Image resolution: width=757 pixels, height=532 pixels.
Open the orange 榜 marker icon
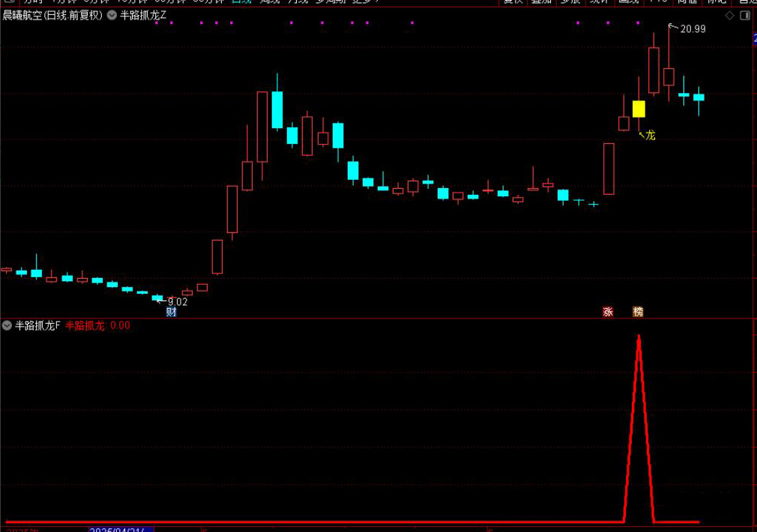(x=638, y=312)
